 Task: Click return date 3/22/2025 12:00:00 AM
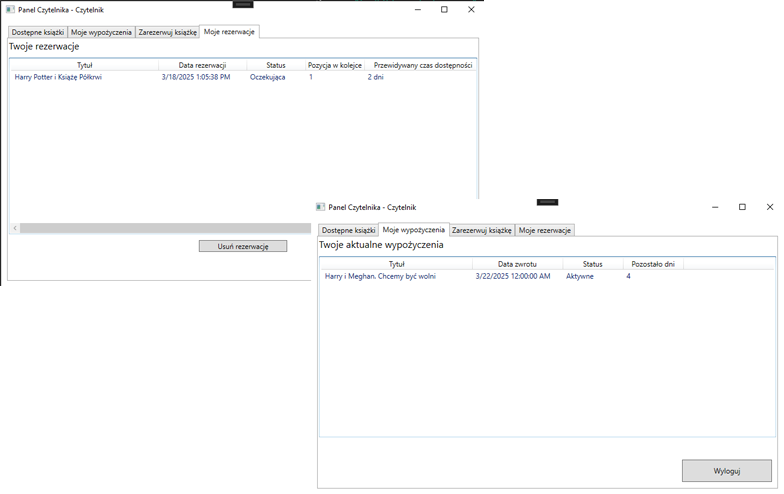pyautogui.click(x=513, y=276)
